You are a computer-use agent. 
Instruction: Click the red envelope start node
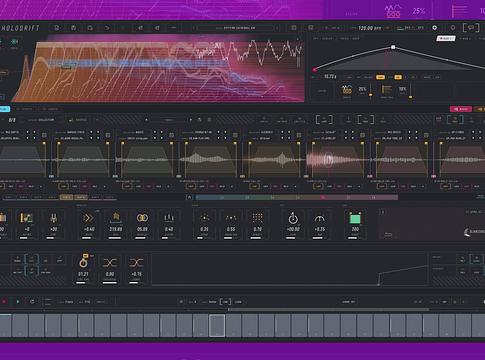click(314, 70)
